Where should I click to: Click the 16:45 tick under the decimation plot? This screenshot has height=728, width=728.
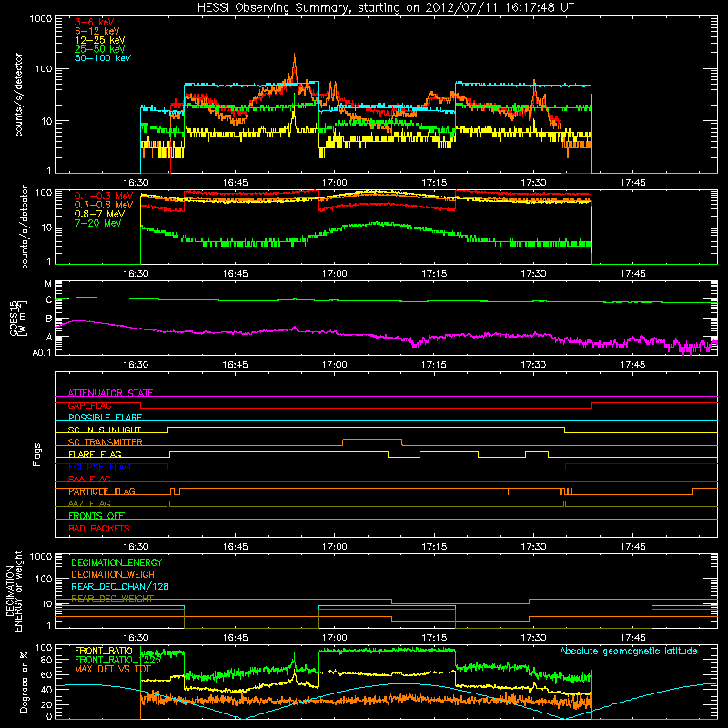[x=235, y=638]
